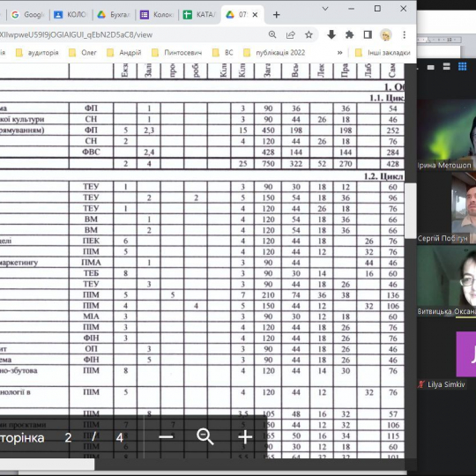Click the current page number 2
The height and width of the screenshot is (476, 476).
(x=68, y=437)
